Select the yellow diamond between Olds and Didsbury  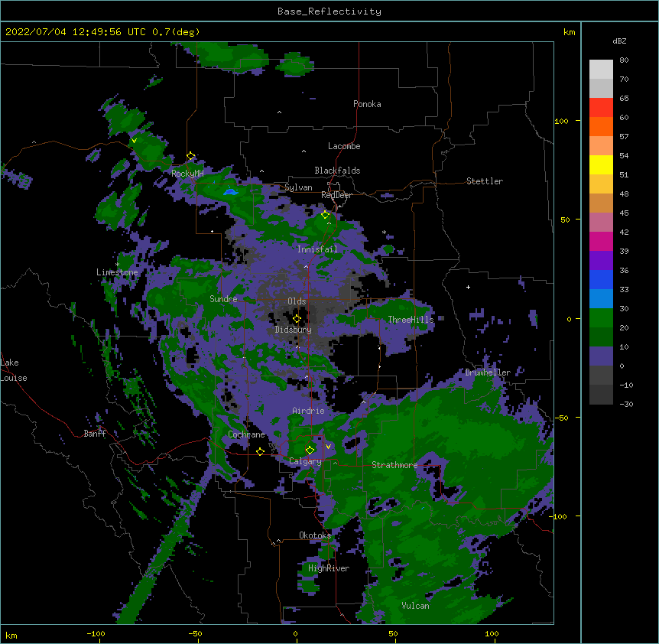point(297,318)
